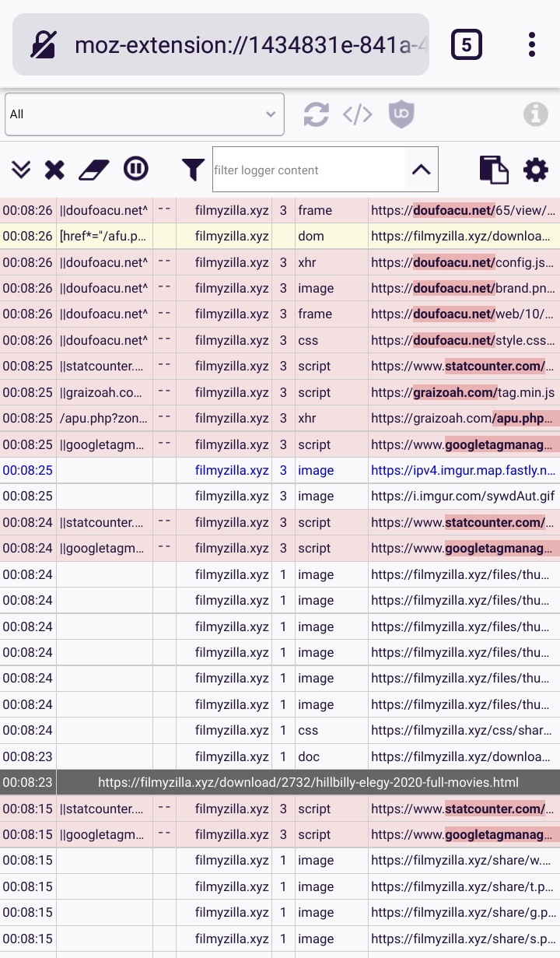Clear logger entries with the eraser icon
This screenshot has width=560, height=958.
click(93, 170)
